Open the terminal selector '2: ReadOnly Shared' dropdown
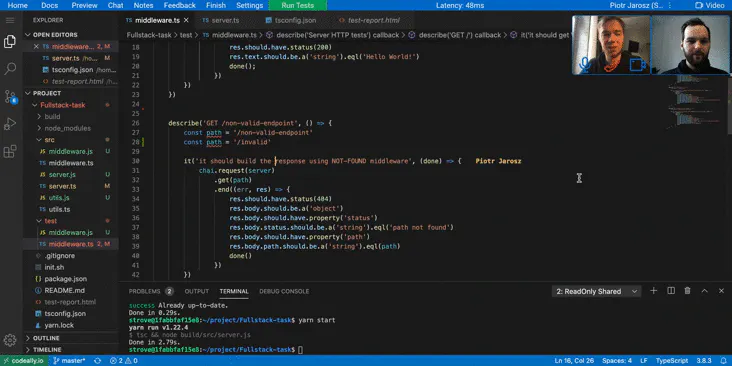 596,291
